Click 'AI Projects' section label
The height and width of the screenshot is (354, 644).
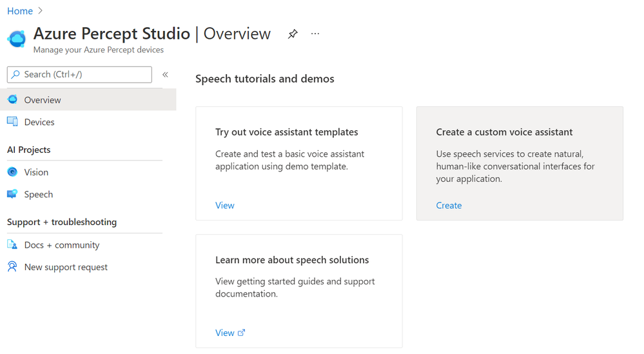pos(29,150)
